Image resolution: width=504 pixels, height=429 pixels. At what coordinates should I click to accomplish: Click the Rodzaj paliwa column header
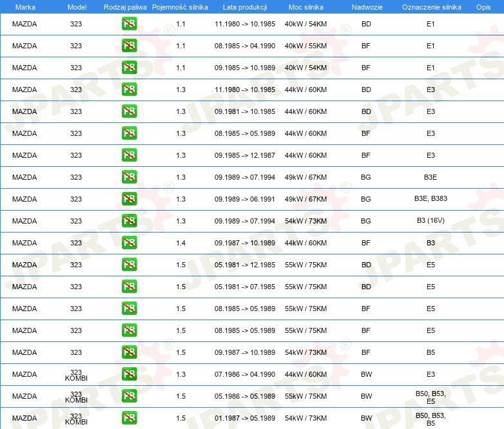click(125, 7)
